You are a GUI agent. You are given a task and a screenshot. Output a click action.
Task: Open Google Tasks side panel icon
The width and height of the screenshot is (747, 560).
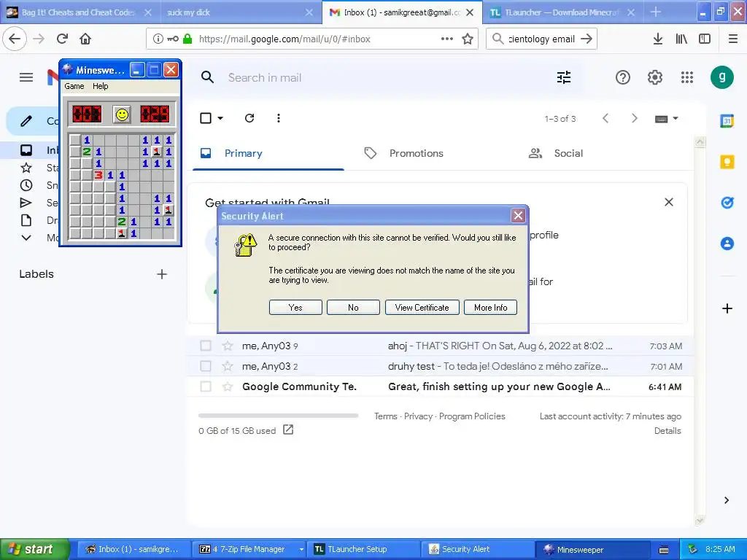[x=727, y=203]
